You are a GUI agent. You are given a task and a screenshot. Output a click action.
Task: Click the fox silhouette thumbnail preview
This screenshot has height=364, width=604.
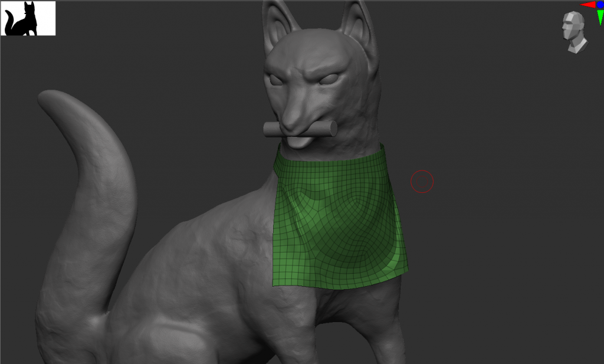pos(28,18)
